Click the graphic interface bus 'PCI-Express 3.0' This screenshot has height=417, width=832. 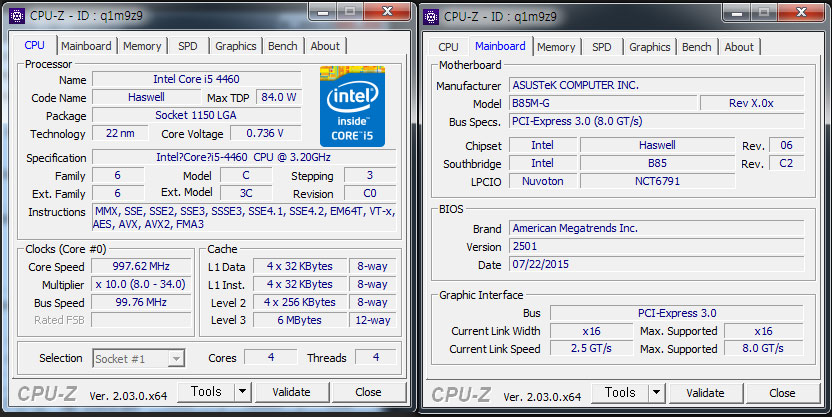[x=677, y=313]
